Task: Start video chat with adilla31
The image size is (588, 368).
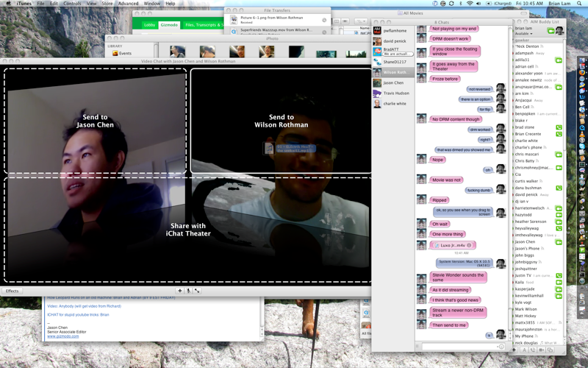Action: (559, 60)
